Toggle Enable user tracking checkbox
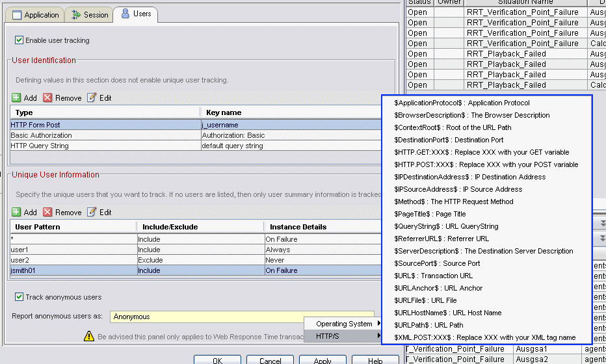606x364 pixels. [19, 40]
